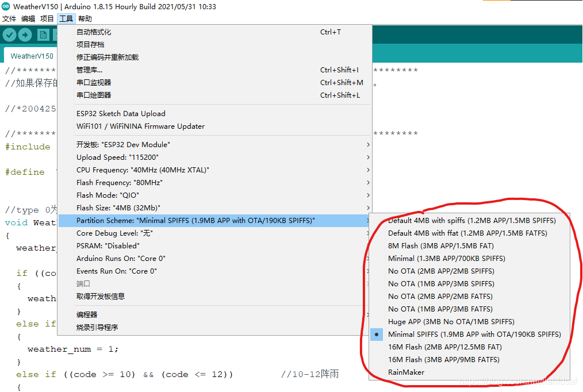Viewport: 583px width, 392px height.
Task: Click the "#define" code line
Action: point(25,172)
